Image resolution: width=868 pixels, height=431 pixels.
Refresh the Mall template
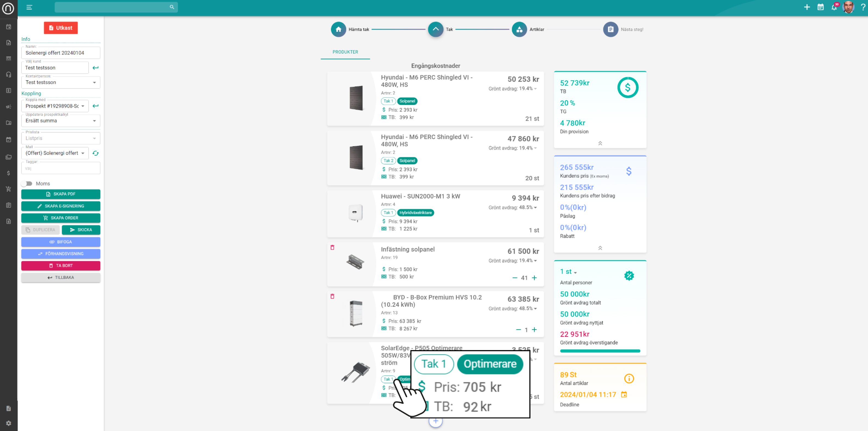(x=96, y=153)
